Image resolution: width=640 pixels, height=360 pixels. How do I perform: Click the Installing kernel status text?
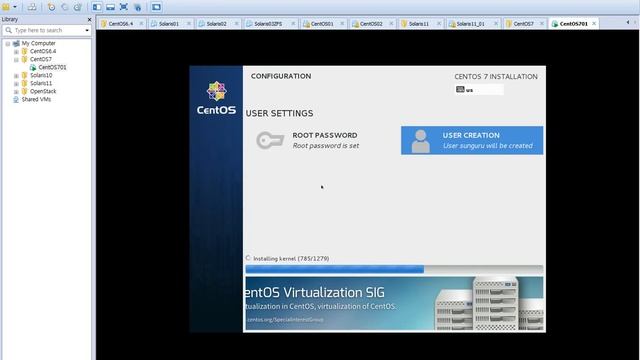tap(291, 258)
